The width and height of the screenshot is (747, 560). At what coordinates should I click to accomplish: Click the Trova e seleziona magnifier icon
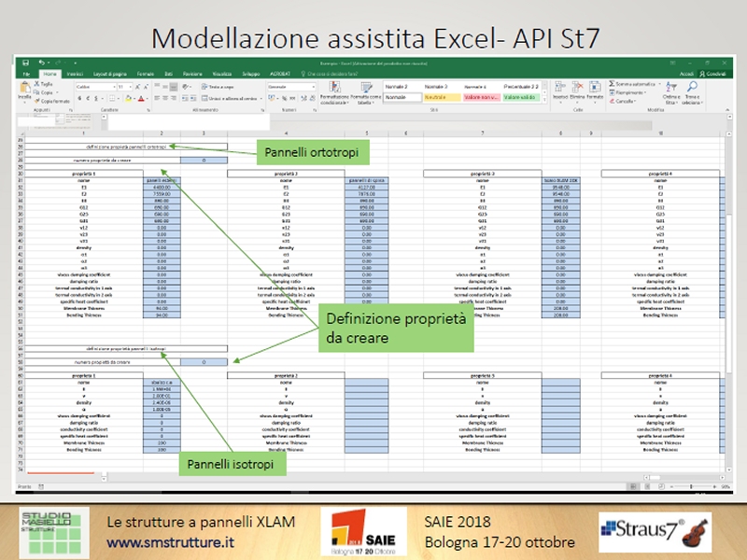692,86
